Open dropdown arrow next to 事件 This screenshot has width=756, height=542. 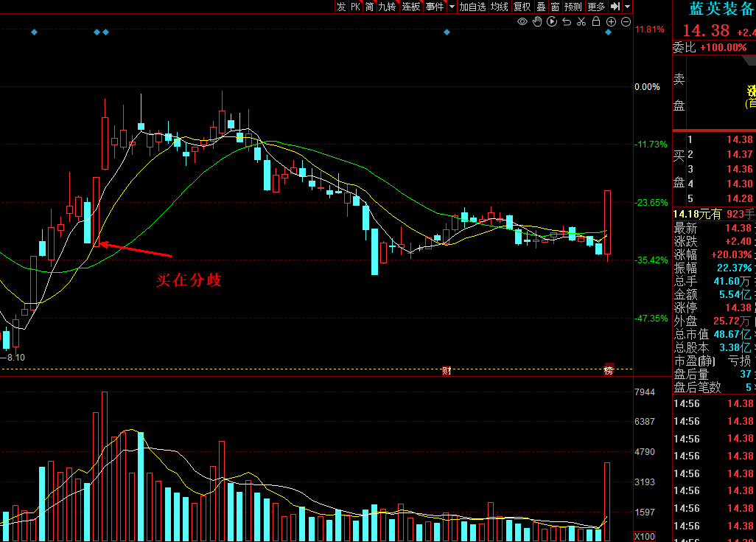coord(452,7)
